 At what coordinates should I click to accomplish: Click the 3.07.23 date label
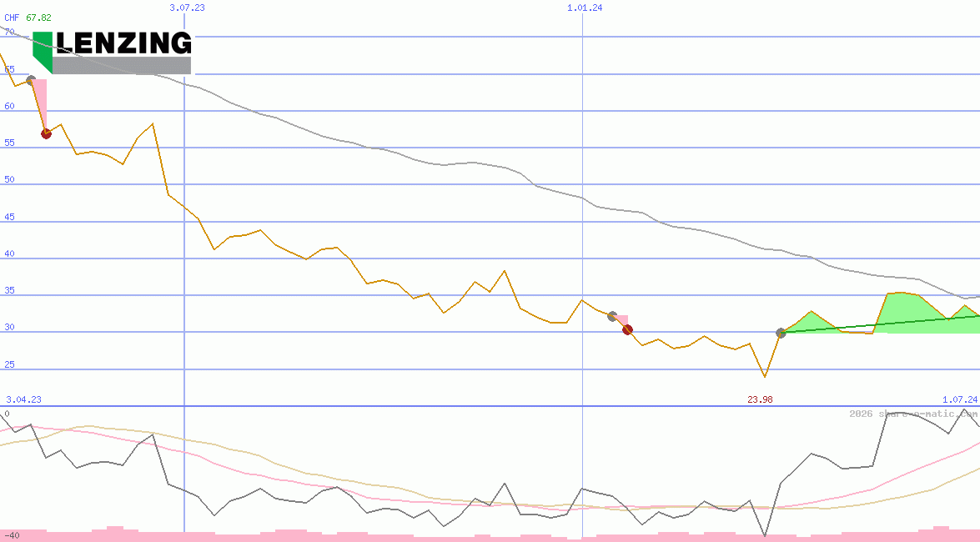[x=187, y=8]
